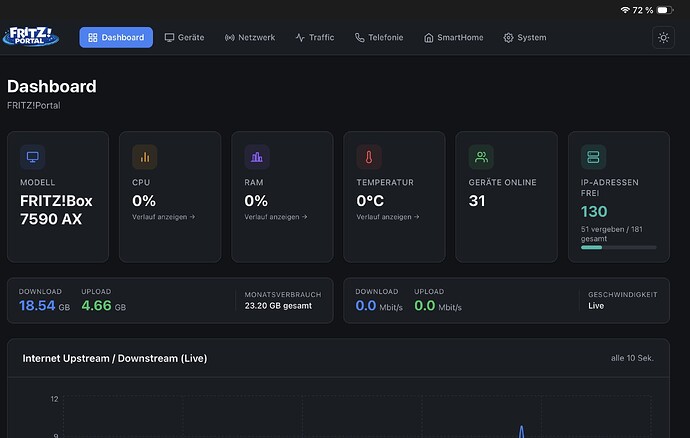690x438 pixels.
Task: Click the purple RAM icon
Action: [x=257, y=157]
